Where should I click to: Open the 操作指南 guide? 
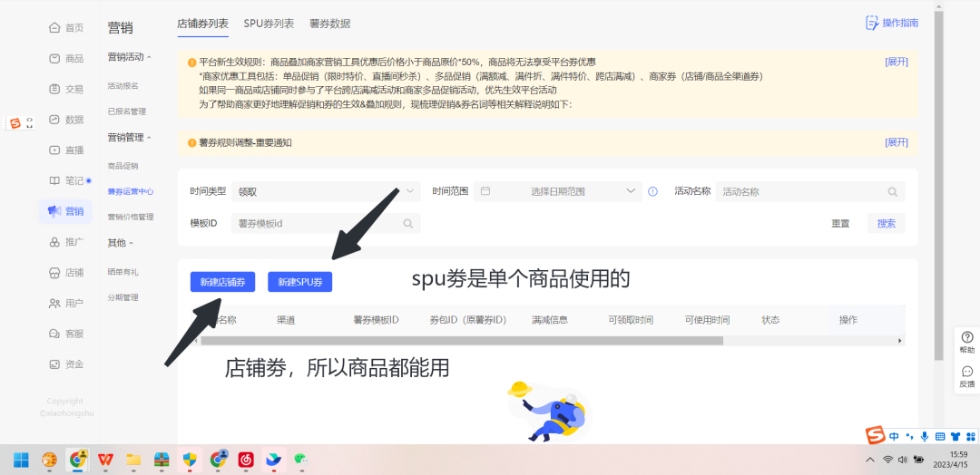pyautogui.click(x=892, y=23)
